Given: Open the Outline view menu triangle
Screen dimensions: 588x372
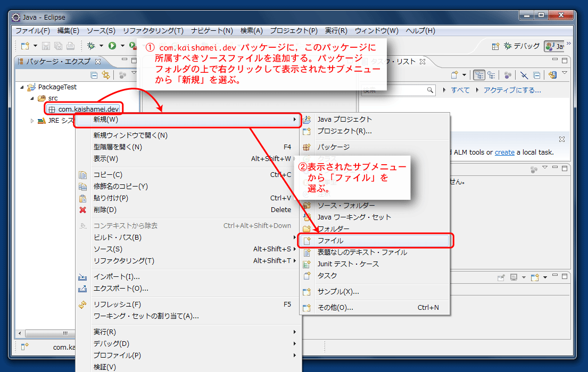Looking at the screenshot, I should pyautogui.click(x=545, y=167).
